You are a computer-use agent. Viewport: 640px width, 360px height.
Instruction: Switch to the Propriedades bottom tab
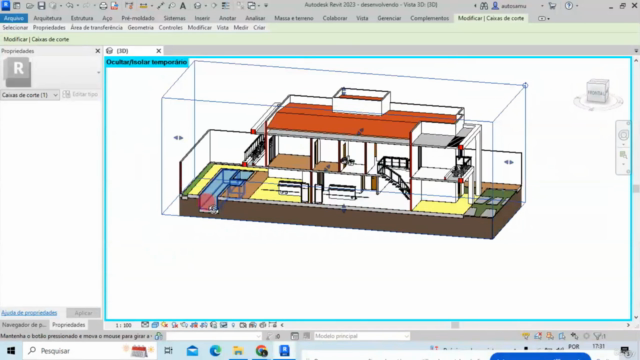click(69, 325)
